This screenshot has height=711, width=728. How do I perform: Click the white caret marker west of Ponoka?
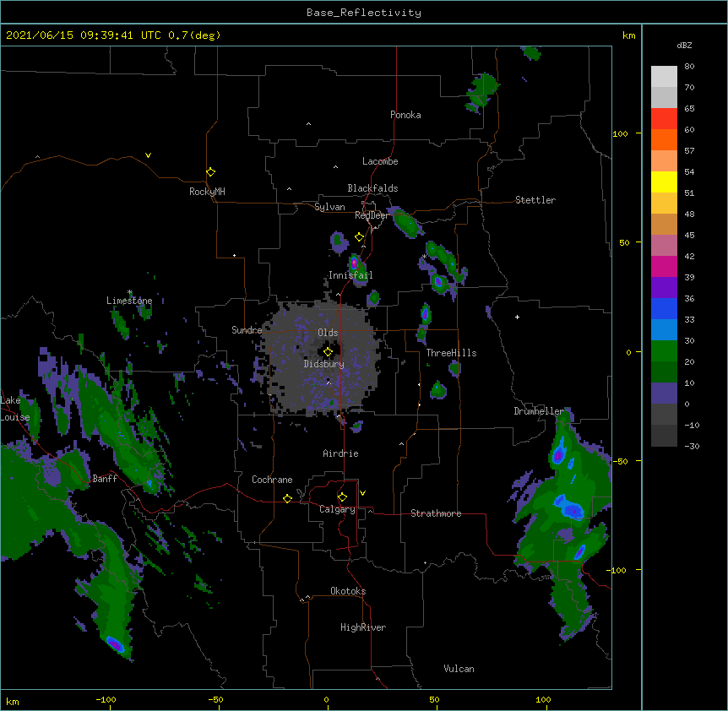[x=308, y=124]
